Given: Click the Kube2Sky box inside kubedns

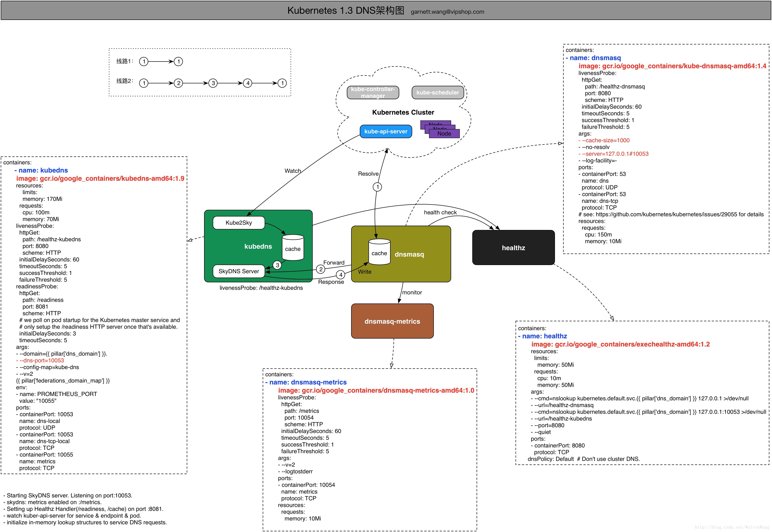Looking at the screenshot, I should pyautogui.click(x=239, y=223).
